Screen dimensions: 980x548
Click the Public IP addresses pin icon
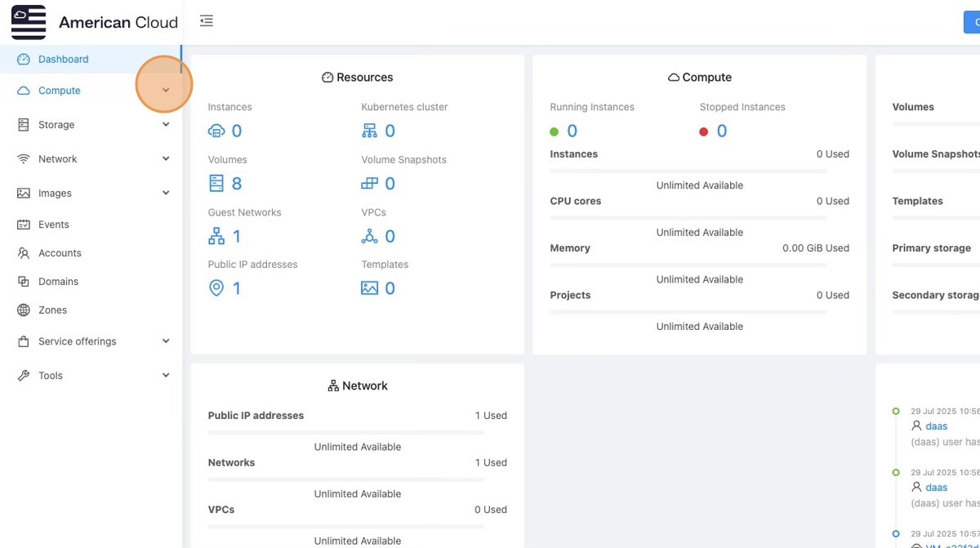[216, 287]
